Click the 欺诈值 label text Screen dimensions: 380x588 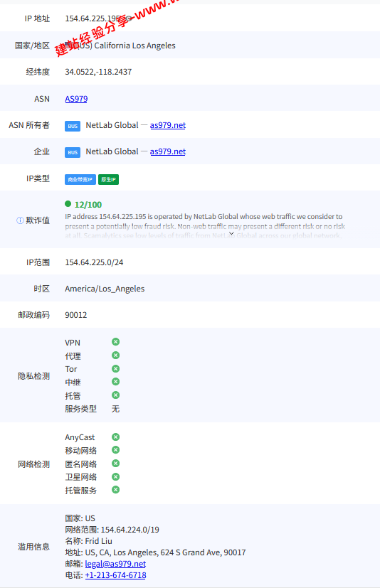pos(38,220)
